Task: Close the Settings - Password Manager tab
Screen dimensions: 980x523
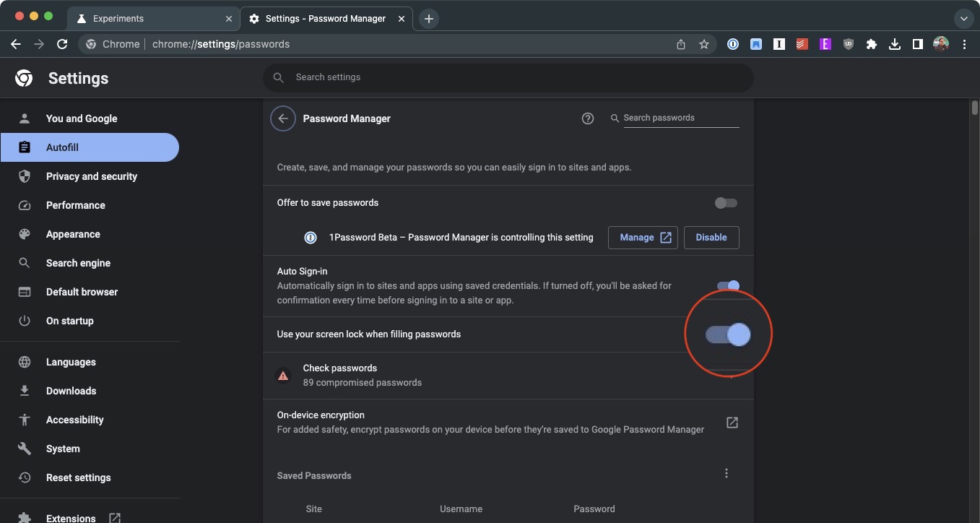Action: pos(402,19)
